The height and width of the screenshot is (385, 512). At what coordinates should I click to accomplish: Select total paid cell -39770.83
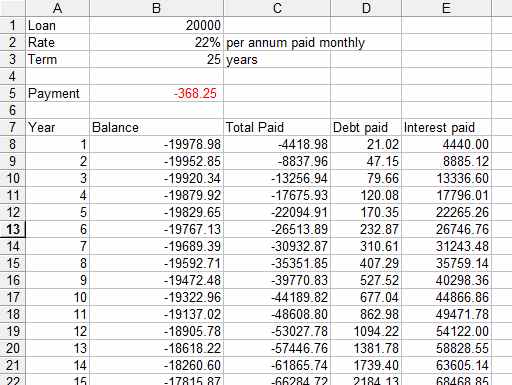pyautogui.click(x=277, y=280)
